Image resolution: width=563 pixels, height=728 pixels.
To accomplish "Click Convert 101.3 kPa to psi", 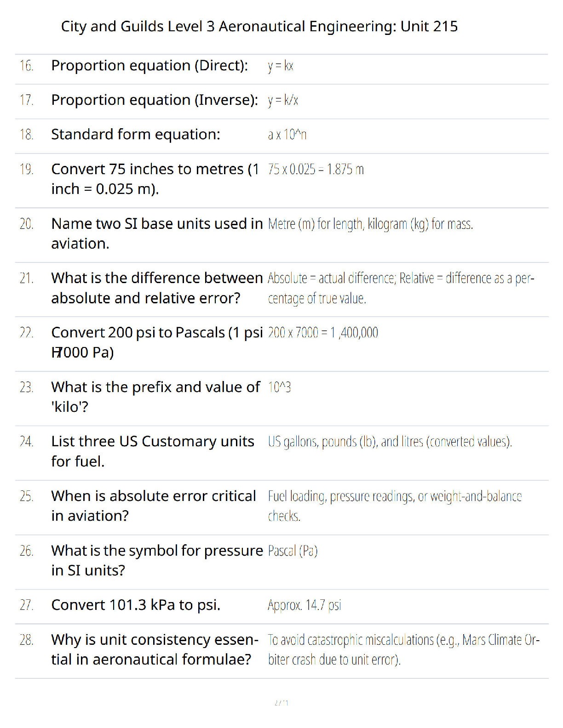I will 136,605.
